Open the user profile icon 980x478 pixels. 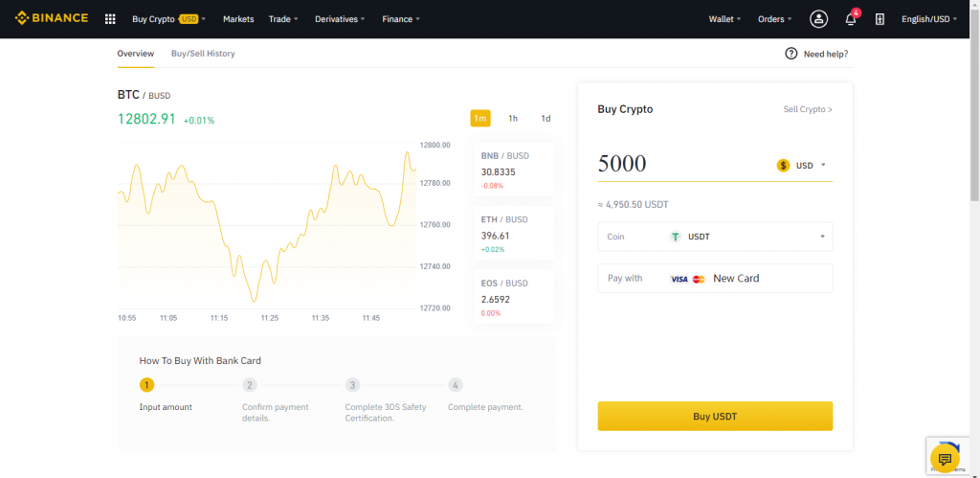pyautogui.click(x=818, y=19)
